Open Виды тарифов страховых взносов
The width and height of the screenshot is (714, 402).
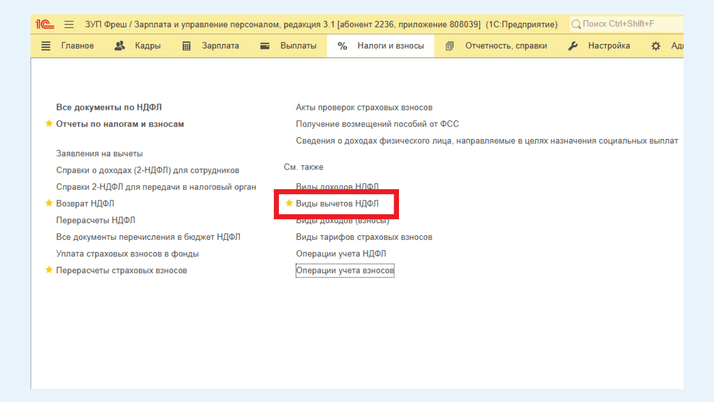[364, 237]
